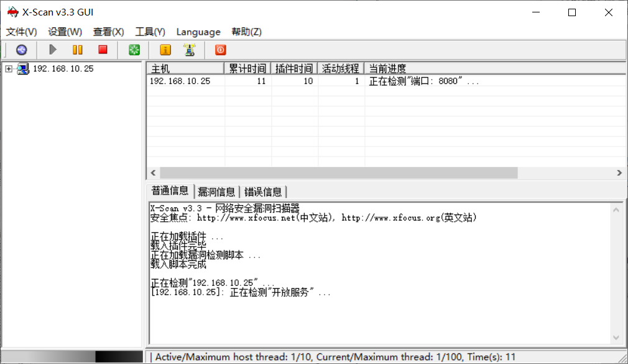Exit X-Scan using the power icon
Viewport: 628px width, 364px height.
click(219, 50)
